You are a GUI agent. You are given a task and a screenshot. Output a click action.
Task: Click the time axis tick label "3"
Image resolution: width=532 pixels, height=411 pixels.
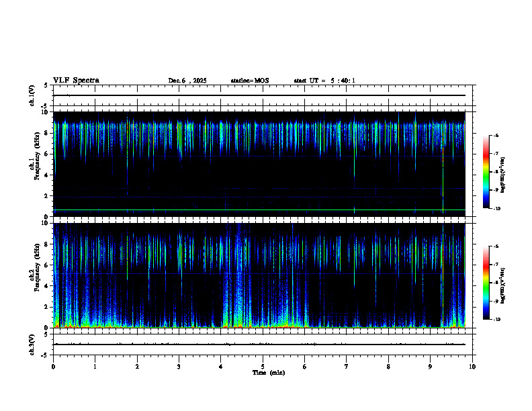[x=179, y=367]
